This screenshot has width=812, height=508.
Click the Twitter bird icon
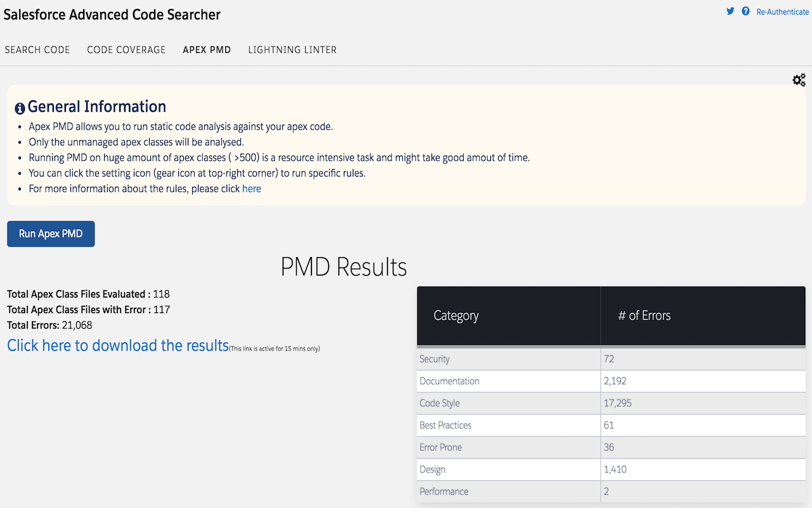point(730,11)
